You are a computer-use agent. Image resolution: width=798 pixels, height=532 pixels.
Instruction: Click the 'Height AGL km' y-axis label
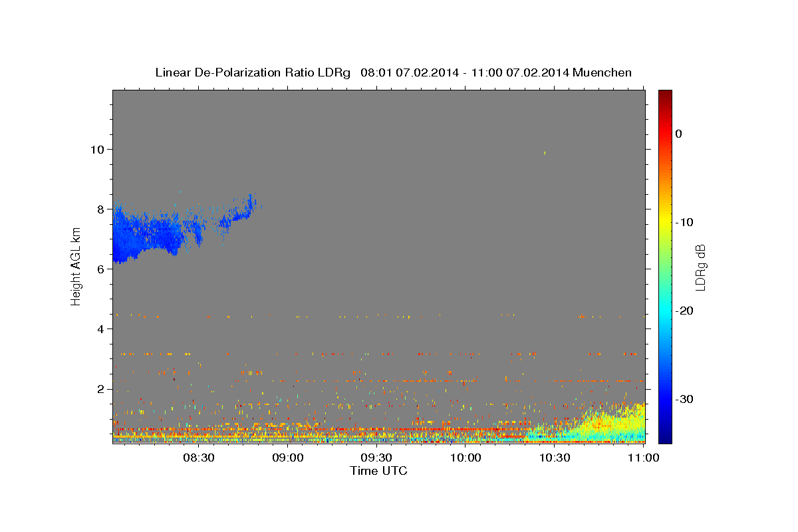coord(76,265)
